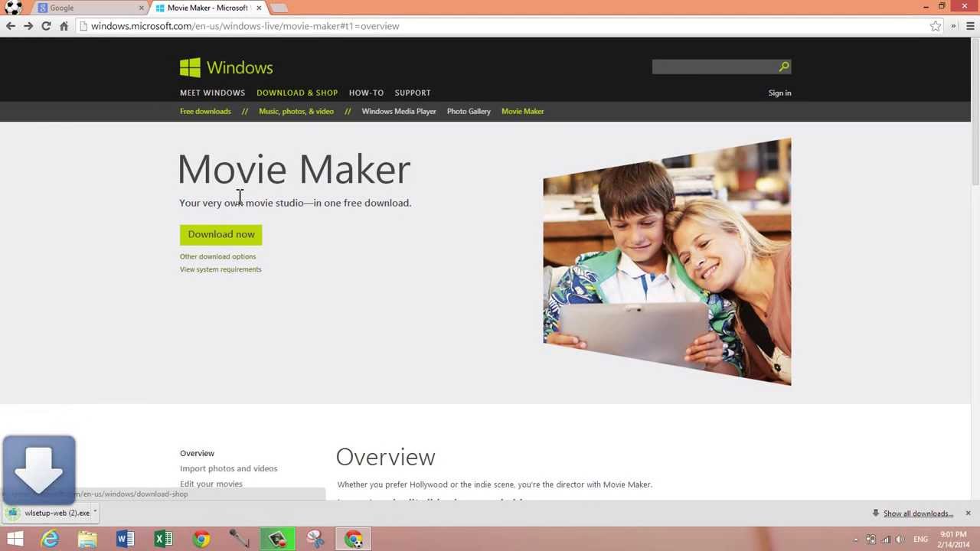Click the battery power tray icon
This screenshot has width=980, height=551.
click(871, 540)
